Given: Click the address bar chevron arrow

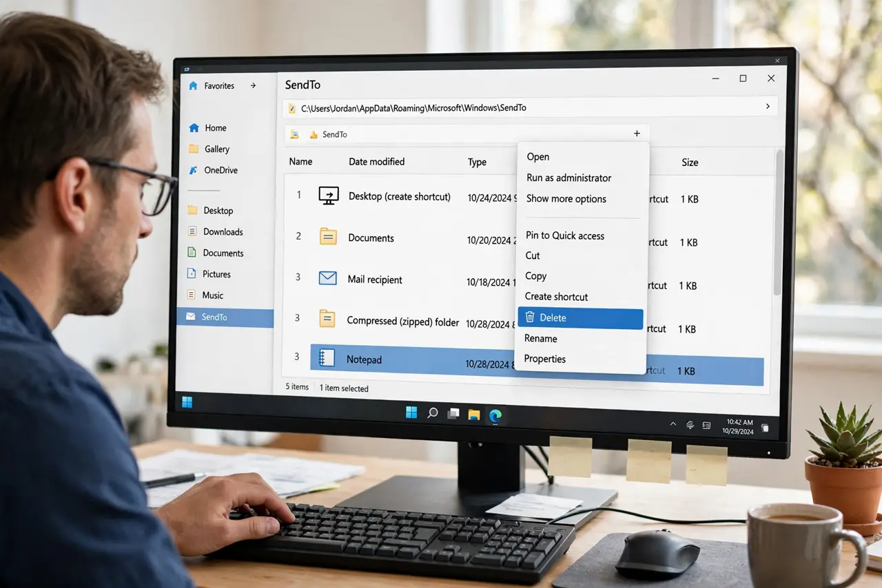Looking at the screenshot, I should (768, 107).
